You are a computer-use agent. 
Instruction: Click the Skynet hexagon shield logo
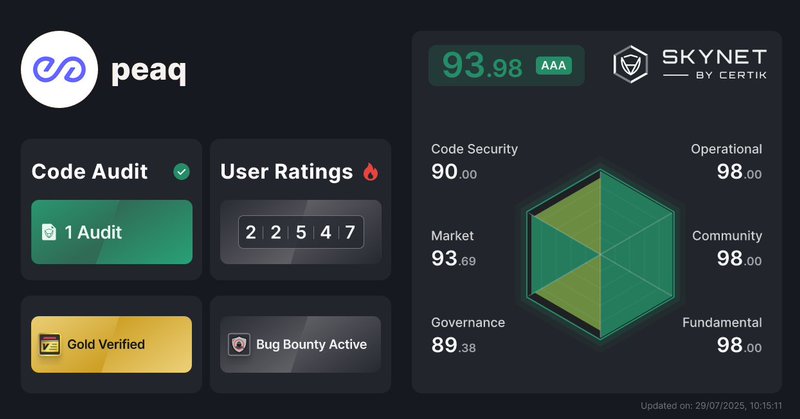(x=631, y=64)
